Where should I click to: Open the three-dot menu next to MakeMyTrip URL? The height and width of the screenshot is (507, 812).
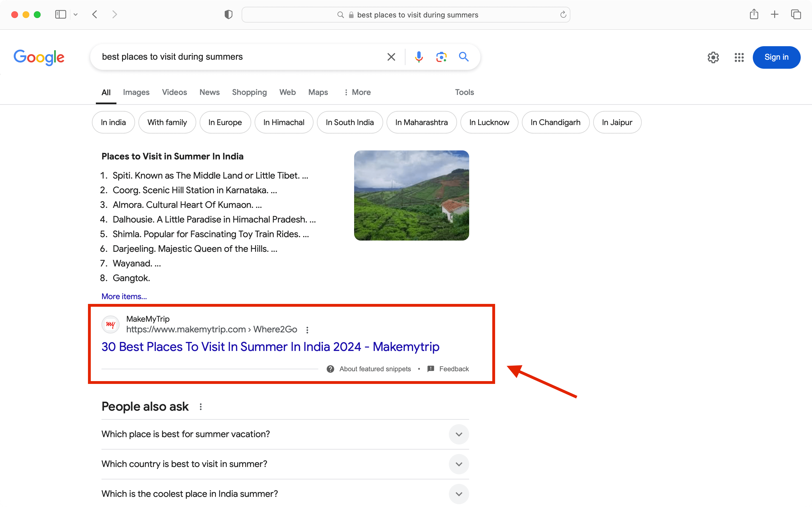point(307,330)
